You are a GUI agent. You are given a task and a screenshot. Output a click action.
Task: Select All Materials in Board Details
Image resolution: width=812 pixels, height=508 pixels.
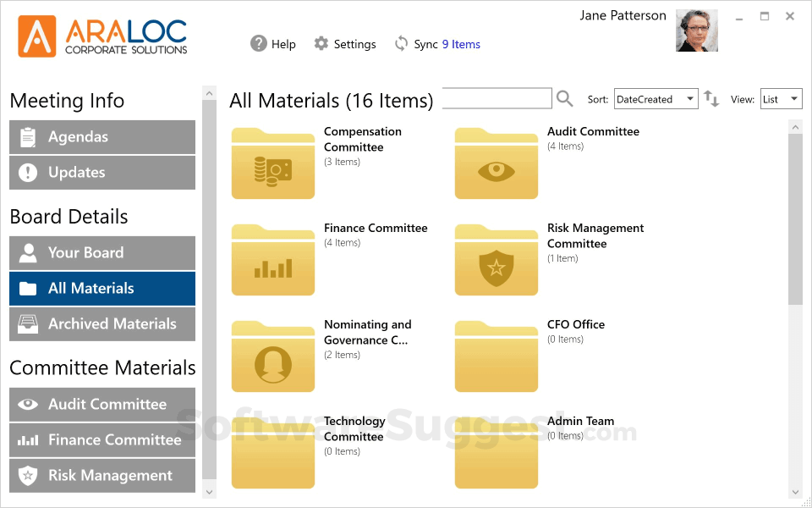[101, 288]
